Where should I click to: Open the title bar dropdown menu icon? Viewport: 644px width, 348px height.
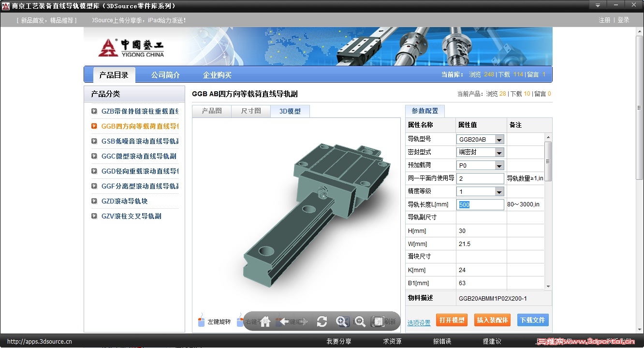point(598,5)
